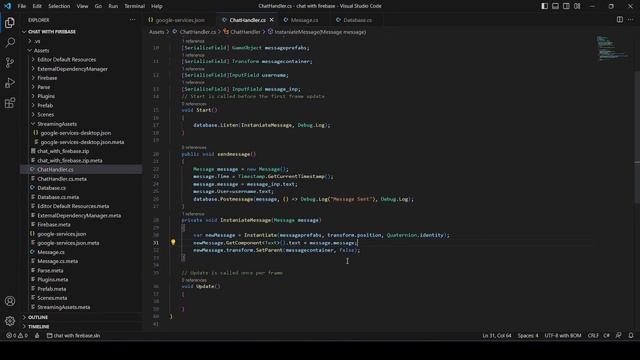The image size is (640, 360).
Task: Open the Explorer view in activity bar
Action: tap(10, 22)
